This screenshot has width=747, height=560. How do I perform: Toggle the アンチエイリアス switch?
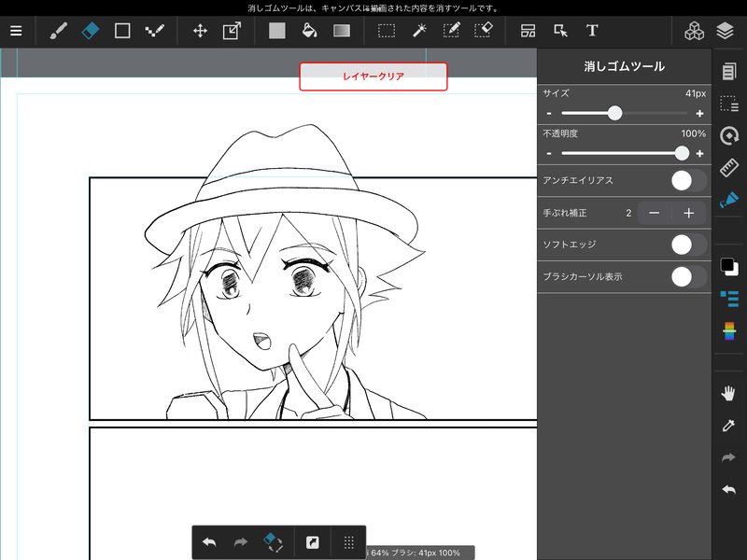[x=688, y=180]
